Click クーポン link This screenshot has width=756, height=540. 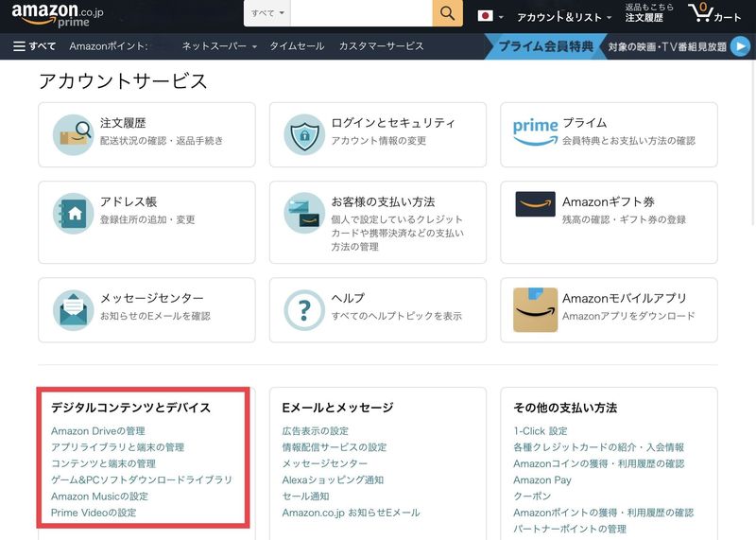click(532, 496)
